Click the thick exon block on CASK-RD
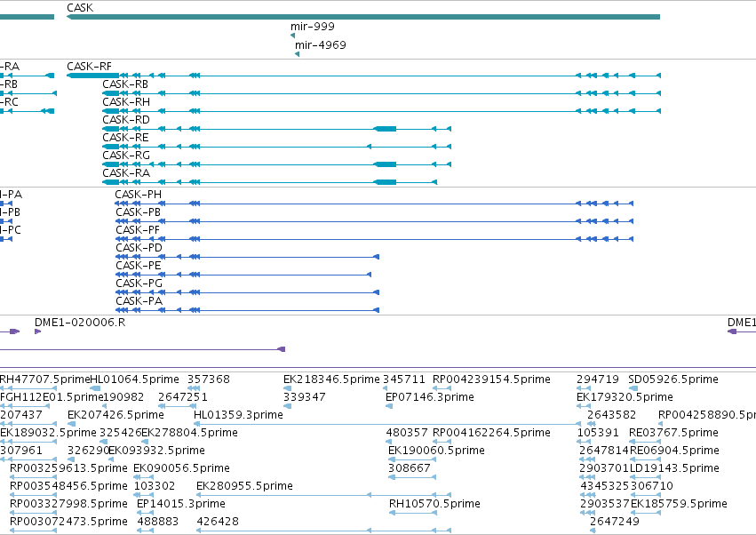756x535 pixels. pyautogui.click(x=386, y=129)
